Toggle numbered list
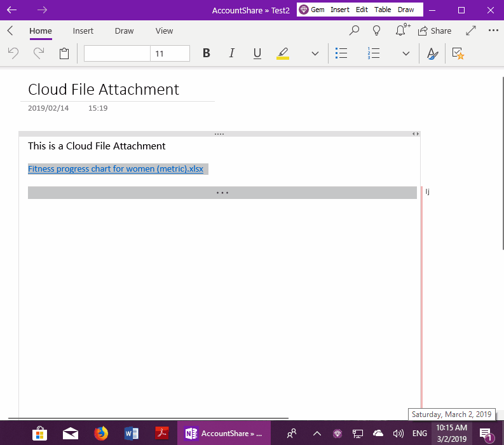The width and height of the screenshot is (504, 445). [374, 53]
